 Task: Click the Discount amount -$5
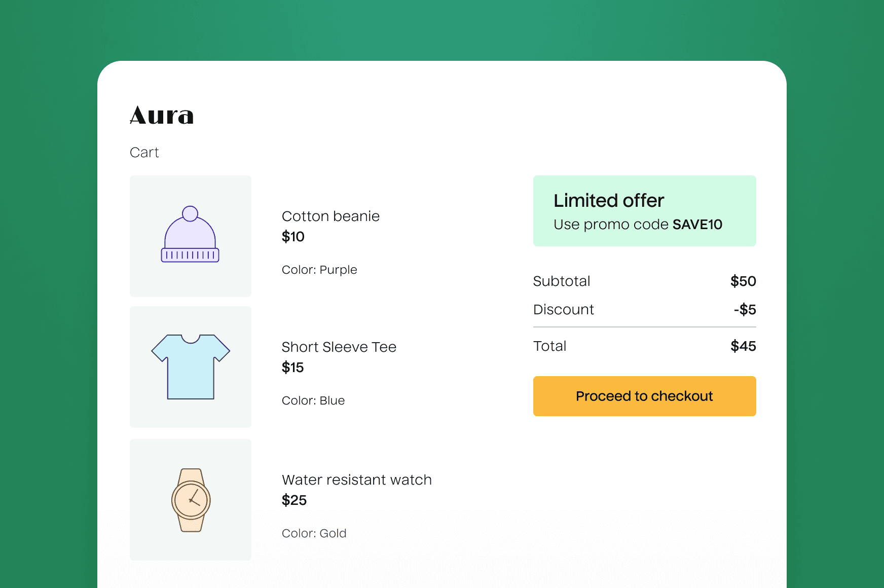tap(745, 309)
